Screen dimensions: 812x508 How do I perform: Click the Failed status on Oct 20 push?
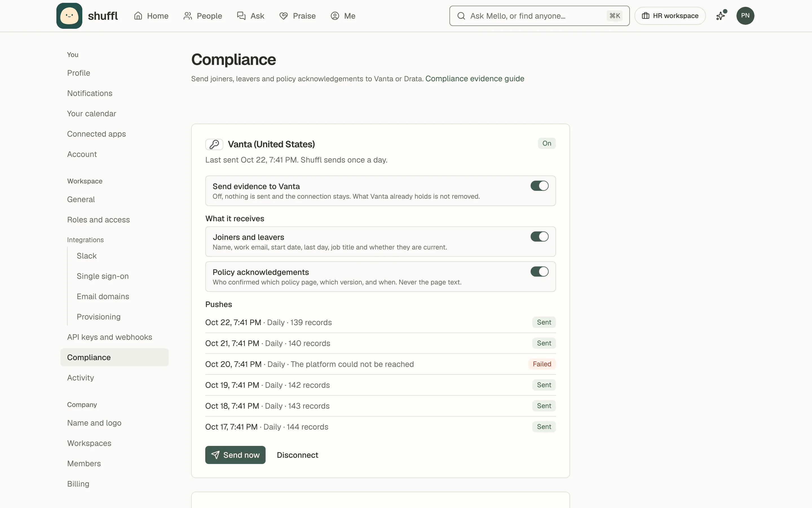click(x=542, y=364)
